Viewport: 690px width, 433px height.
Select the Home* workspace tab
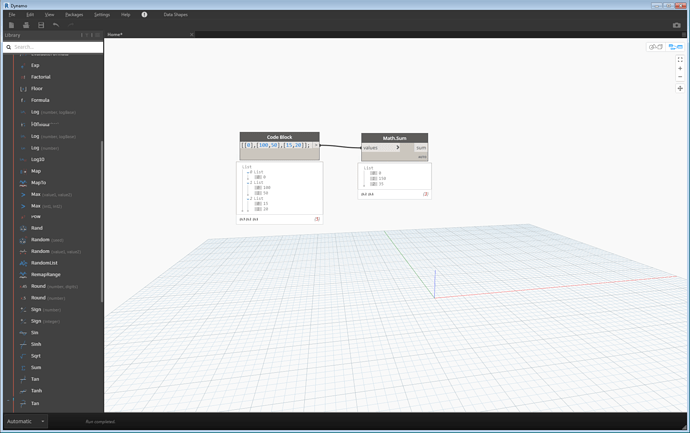pyautogui.click(x=115, y=34)
